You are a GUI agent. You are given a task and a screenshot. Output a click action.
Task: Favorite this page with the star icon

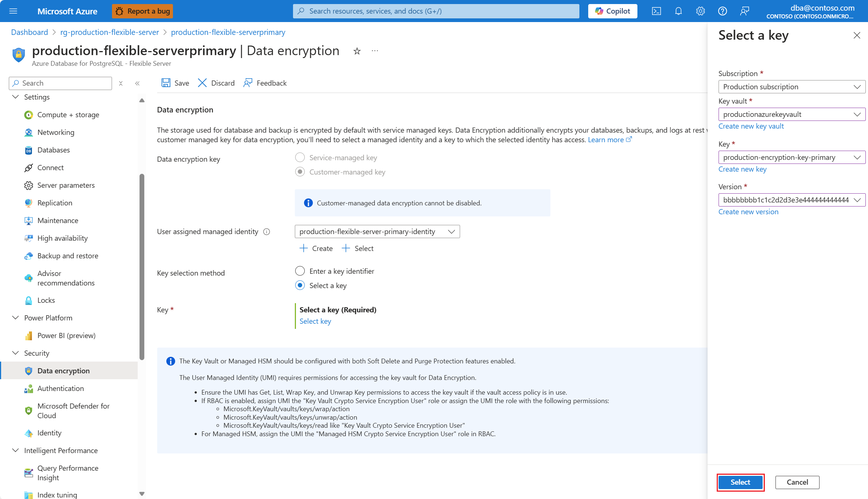coord(357,51)
